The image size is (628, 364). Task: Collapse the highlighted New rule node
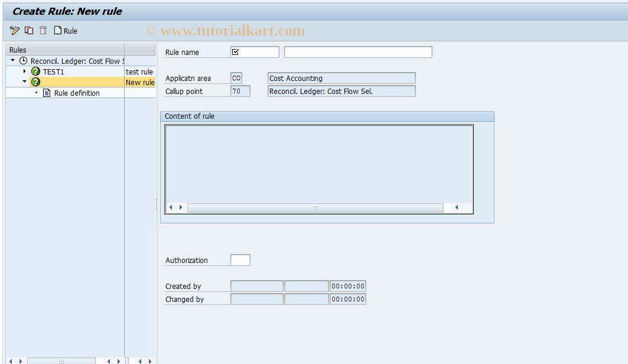(25, 82)
